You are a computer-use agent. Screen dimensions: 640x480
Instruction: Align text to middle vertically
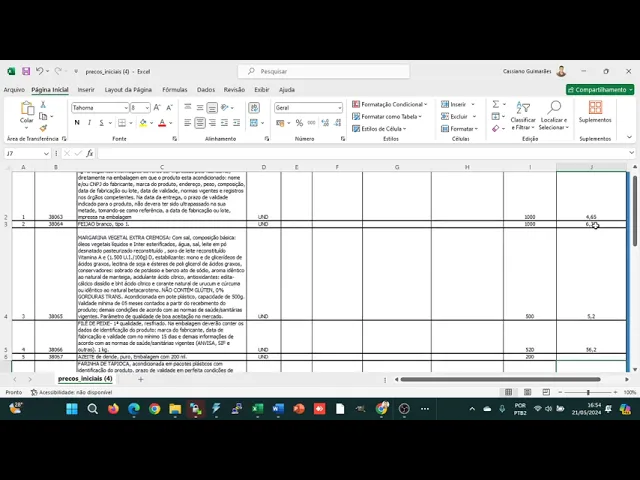(200, 108)
